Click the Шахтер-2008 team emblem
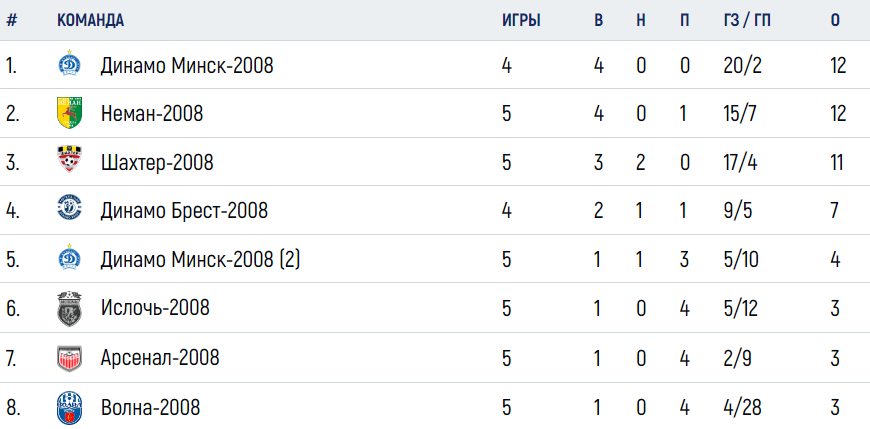The image size is (870, 429). [69, 161]
